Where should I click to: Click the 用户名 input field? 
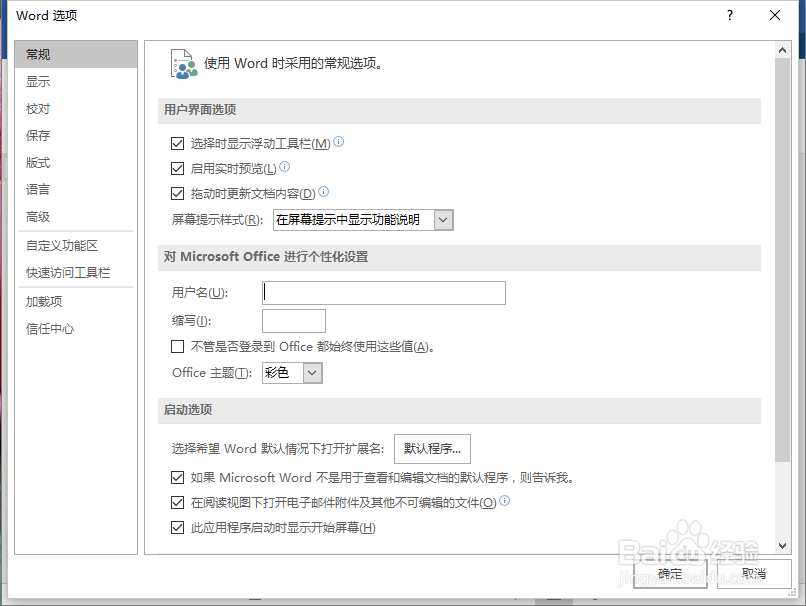click(384, 293)
